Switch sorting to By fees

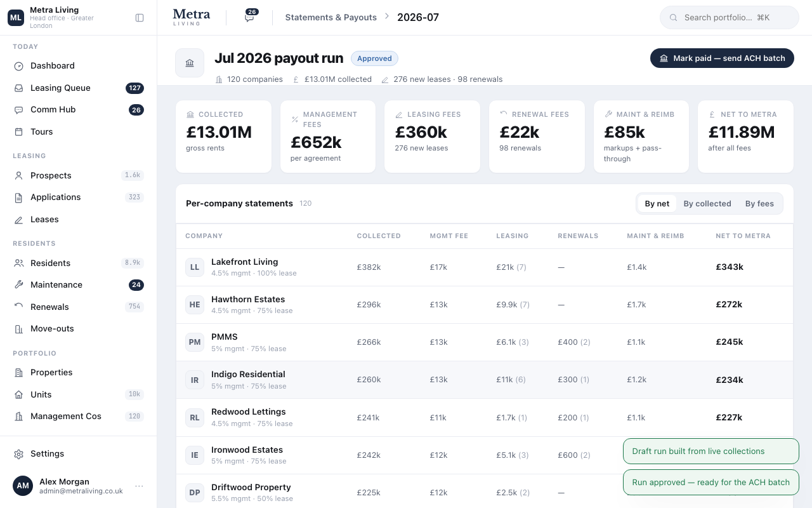(759, 204)
